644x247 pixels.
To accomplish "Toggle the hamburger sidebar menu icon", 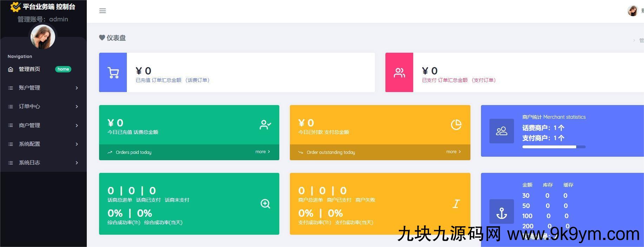I will tap(103, 11).
